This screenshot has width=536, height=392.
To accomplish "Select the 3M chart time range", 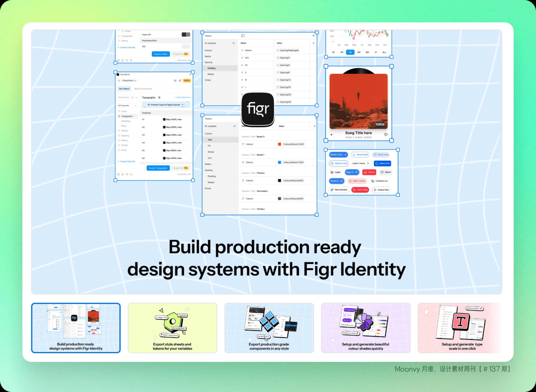I will [x=359, y=52].
